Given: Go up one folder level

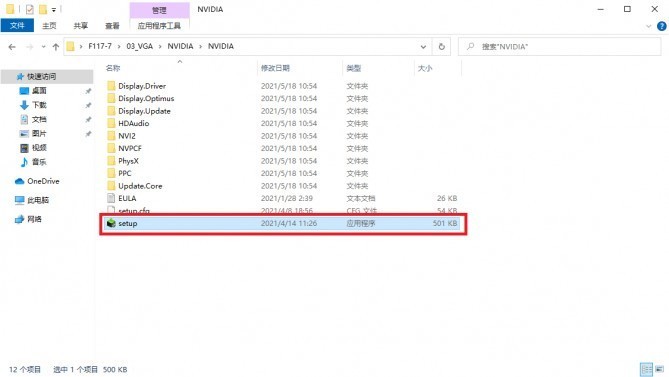Looking at the screenshot, I should tap(56, 46).
